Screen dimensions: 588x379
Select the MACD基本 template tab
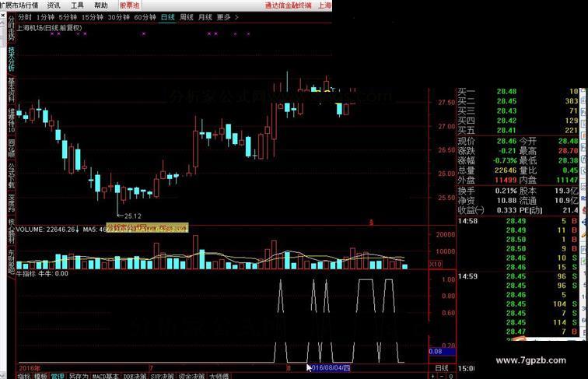tap(105, 376)
